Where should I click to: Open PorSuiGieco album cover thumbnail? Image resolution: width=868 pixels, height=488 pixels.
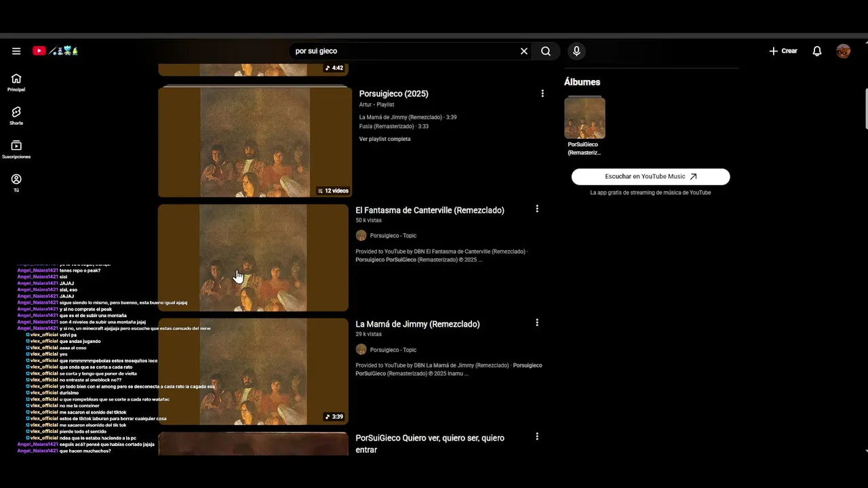tap(585, 117)
